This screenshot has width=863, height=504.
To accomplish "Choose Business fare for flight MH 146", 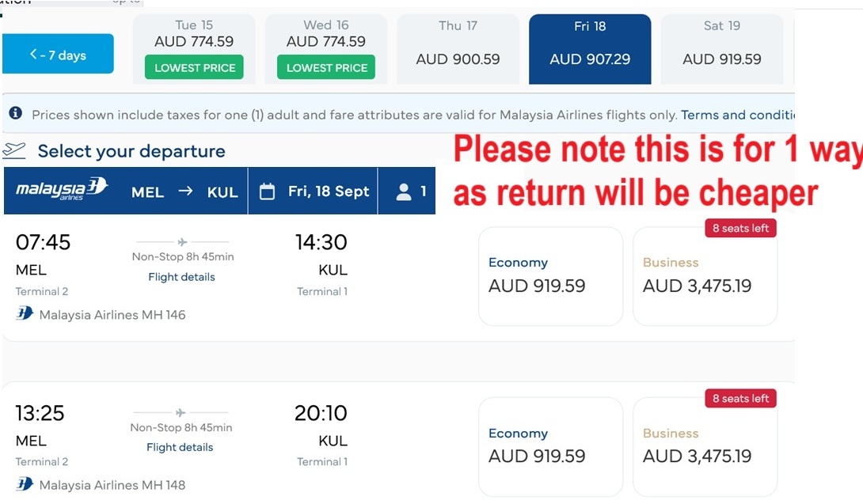I will pos(705,276).
